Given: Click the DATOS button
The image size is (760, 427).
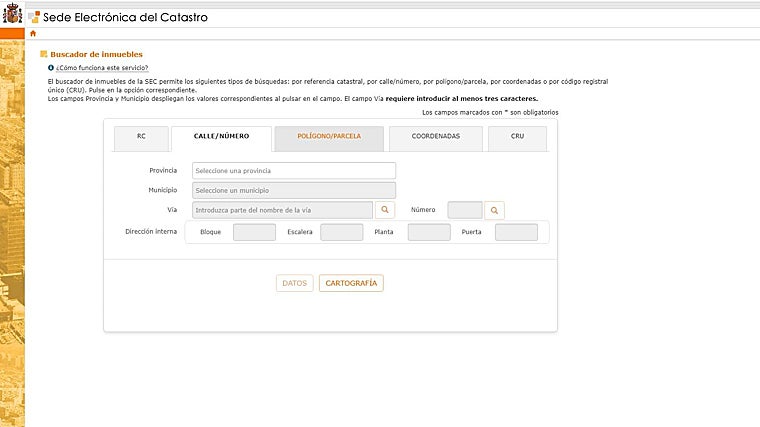Looking at the screenshot, I should (295, 283).
